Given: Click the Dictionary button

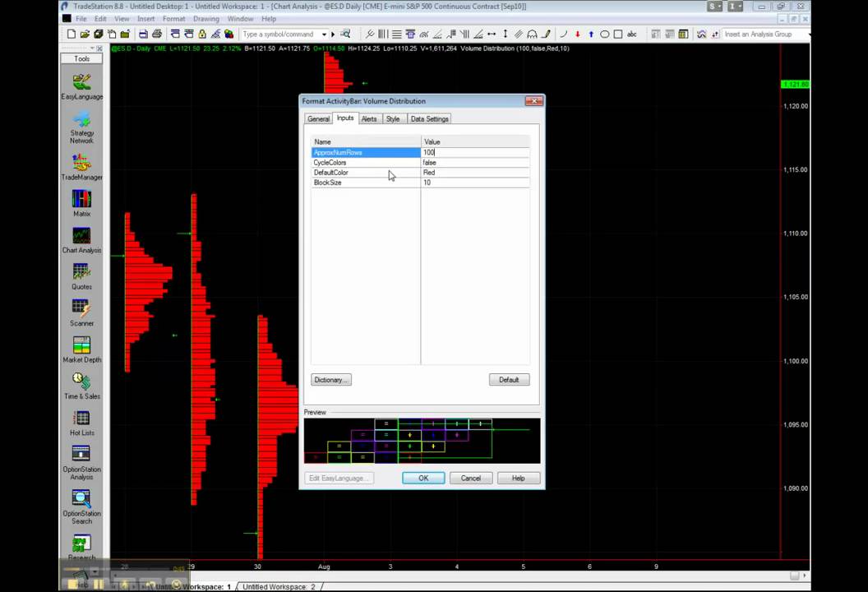Looking at the screenshot, I should coord(331,380).
